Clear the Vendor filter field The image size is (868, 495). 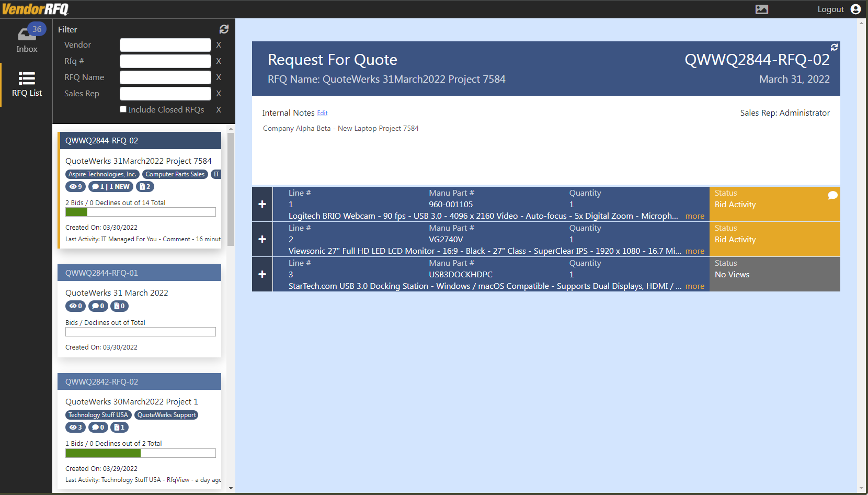[219, 45]
